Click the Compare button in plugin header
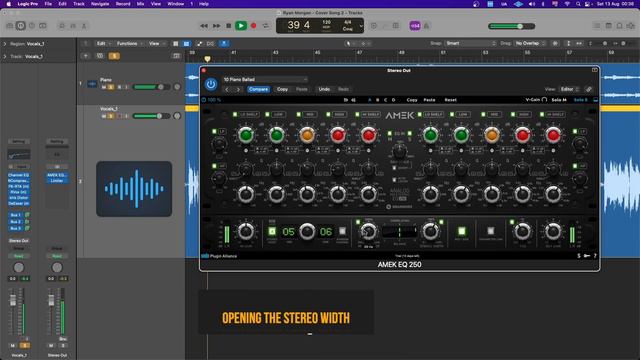The width and height of the screenshot is (640, 360). [258, 89]
